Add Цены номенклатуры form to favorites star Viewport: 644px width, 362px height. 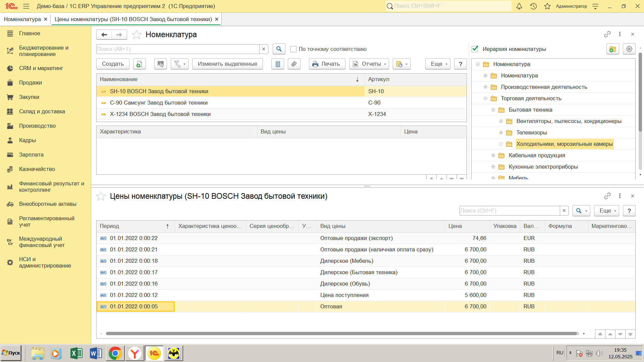click(x=101, y=196)
